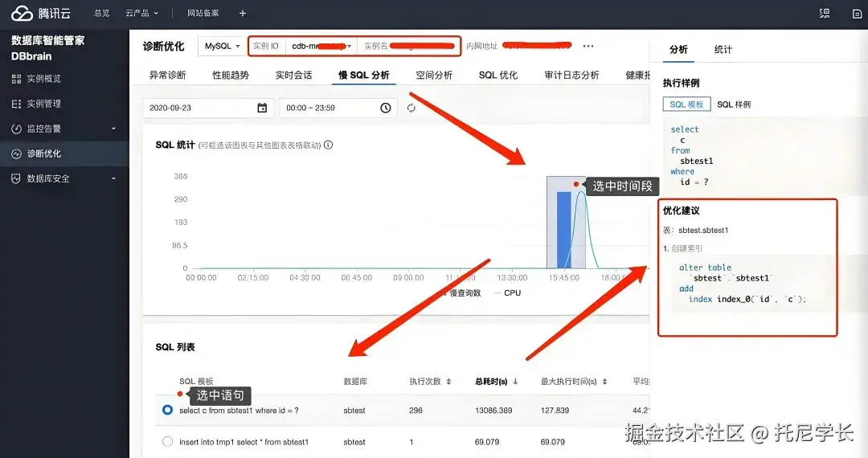Toggle the 慢查询数 legend item
Image resolution: width=868 pixels, height=458 pixels.
463,292
